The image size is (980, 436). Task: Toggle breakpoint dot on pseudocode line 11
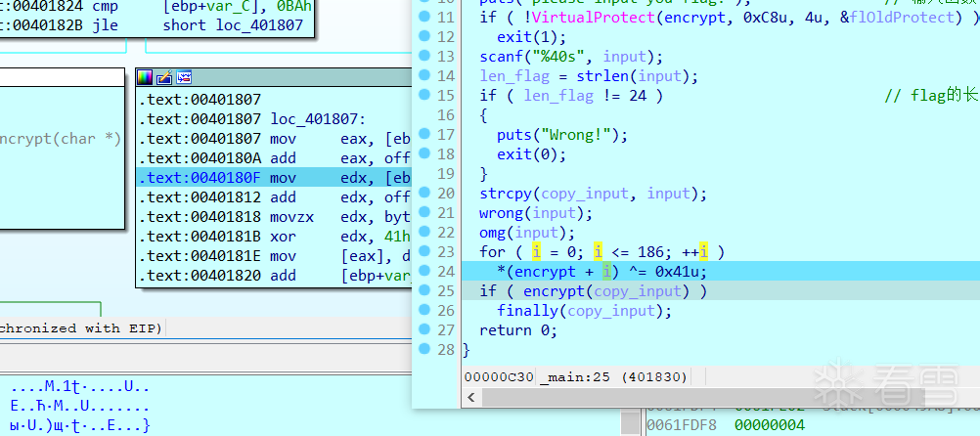click(x=425, y=17)
